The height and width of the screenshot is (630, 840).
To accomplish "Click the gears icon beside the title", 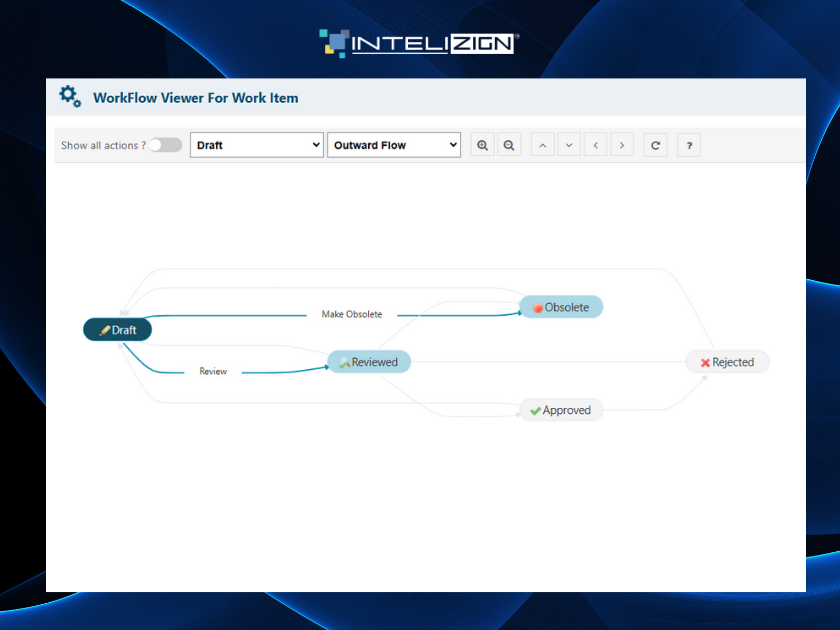I will point(70,97).
